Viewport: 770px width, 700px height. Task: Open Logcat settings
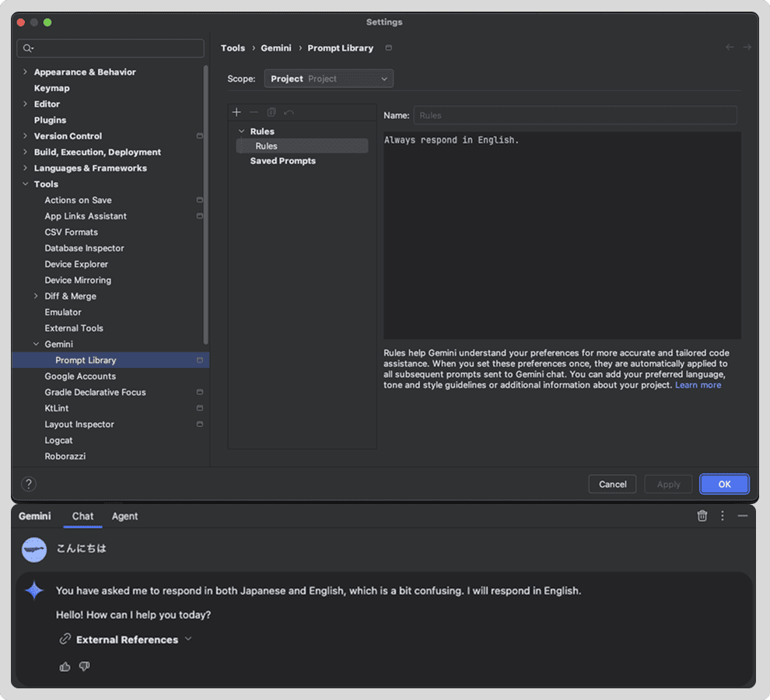pos(58,440)
